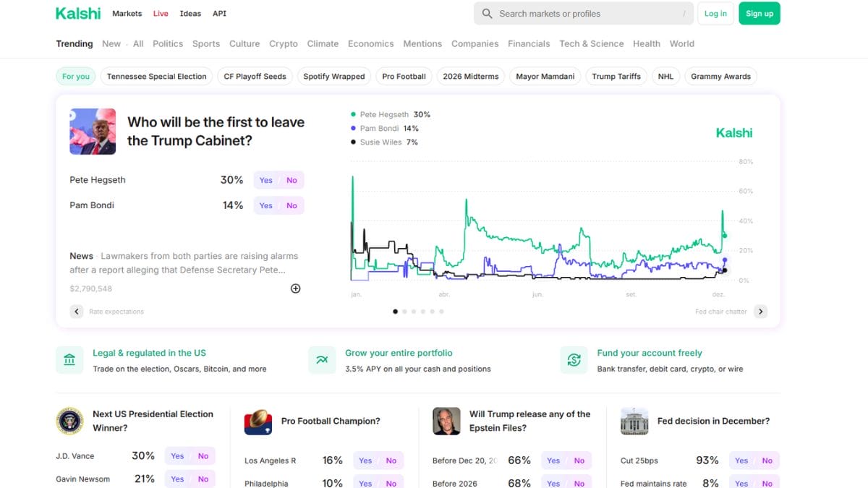The height and width of the screenshot is (488, 868).
Task: Go to previous slide with left chevron
Action: [x=77, y=312]
